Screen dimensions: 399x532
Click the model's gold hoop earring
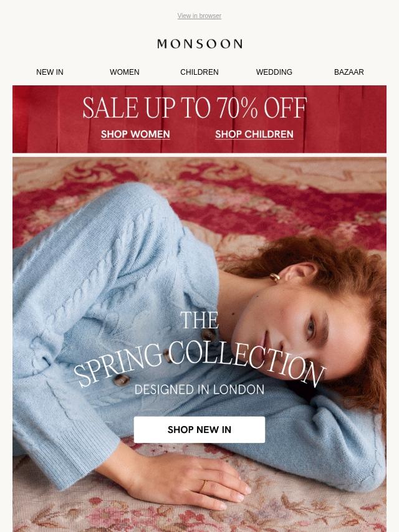[275, 278]
